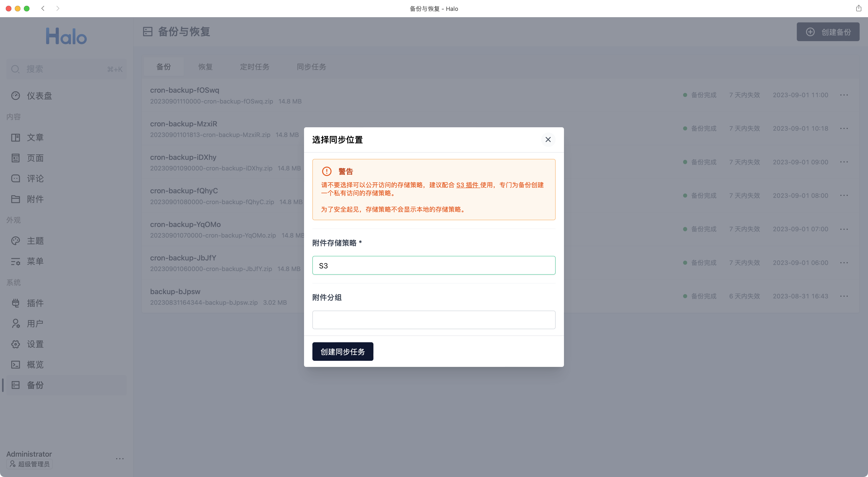
Task: Focus the sidebar search box
Action: click(x=66, y=69)
